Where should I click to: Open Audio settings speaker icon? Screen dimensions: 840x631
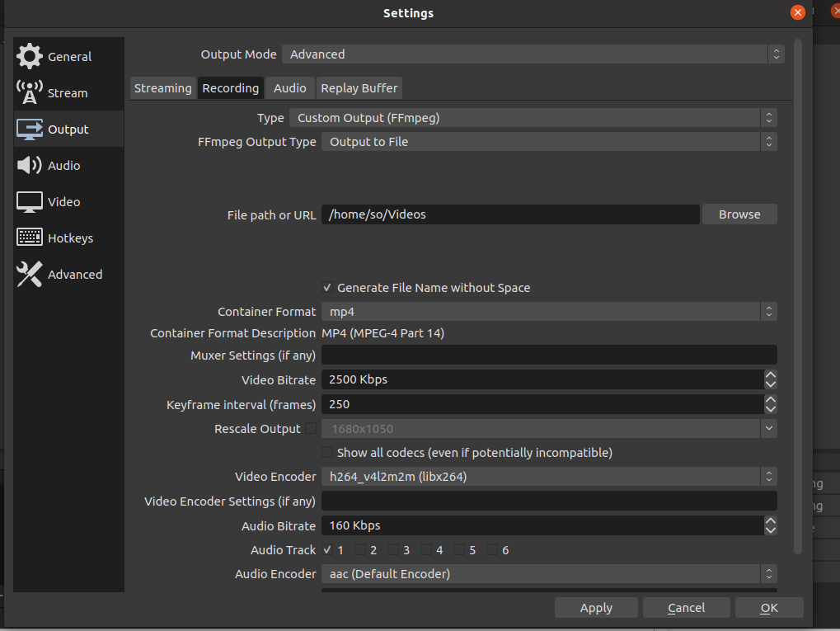pyautogui.click(x=30, y=166)
